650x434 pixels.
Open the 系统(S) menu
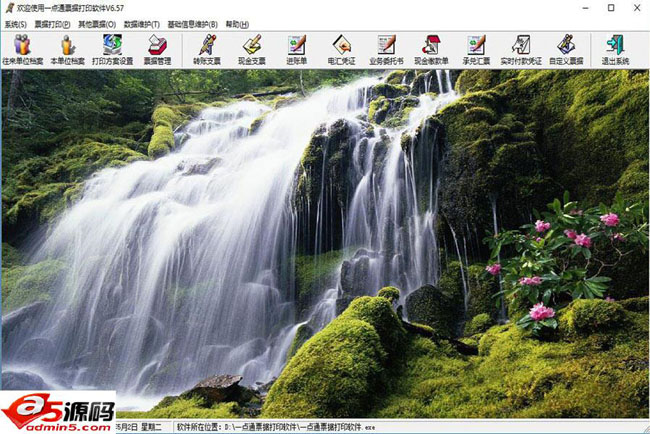(16, 23)
